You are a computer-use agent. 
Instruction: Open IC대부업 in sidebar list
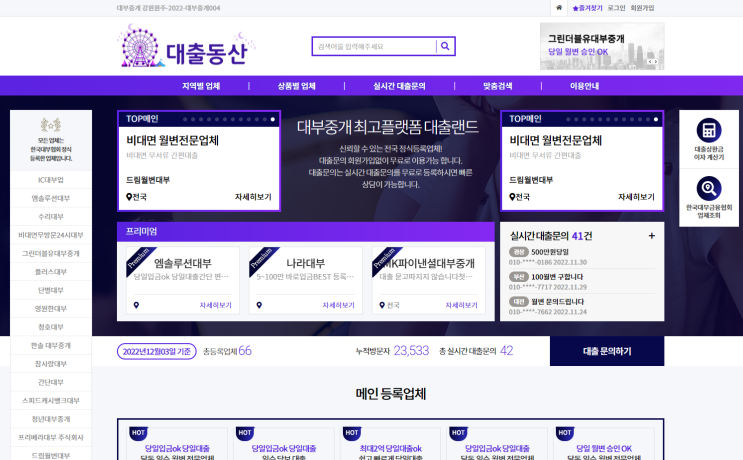tap(51, 180)
